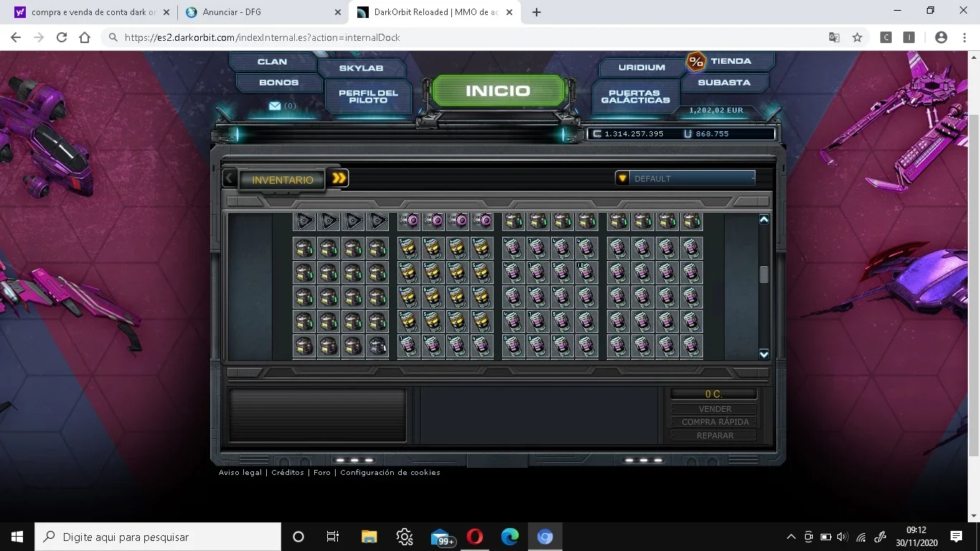Click the inventory scroll-down arrow

coord(764,354)
